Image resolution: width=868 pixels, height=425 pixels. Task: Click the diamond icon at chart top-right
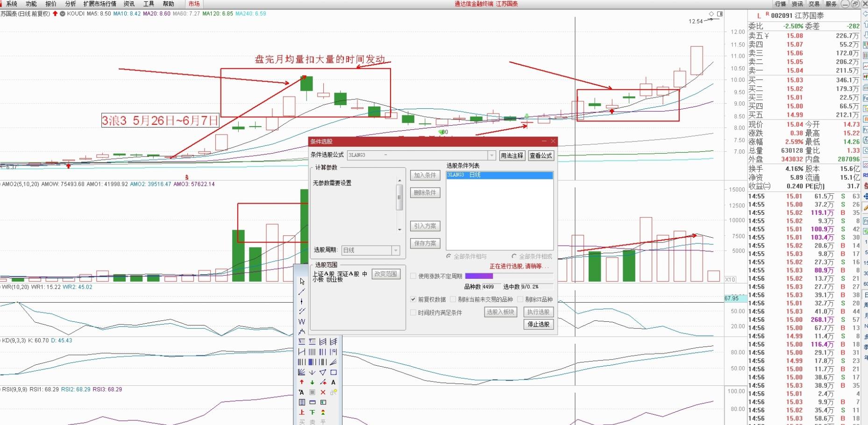click(711, 14)
